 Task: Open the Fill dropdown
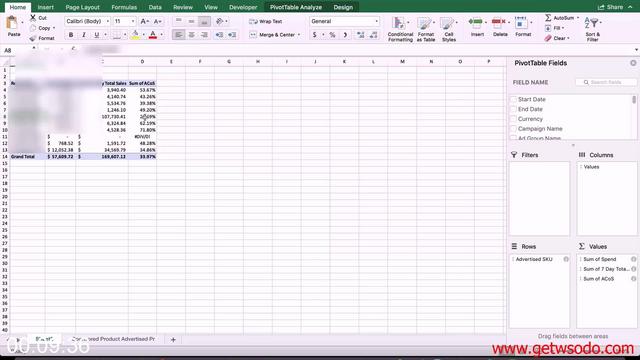[x=554, y=28]
